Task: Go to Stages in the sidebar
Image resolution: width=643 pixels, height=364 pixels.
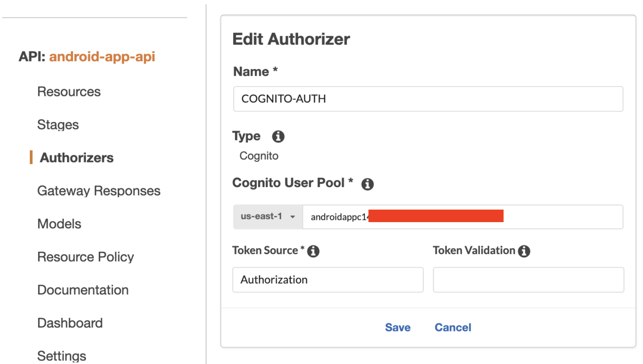Action: pos(58,125)
